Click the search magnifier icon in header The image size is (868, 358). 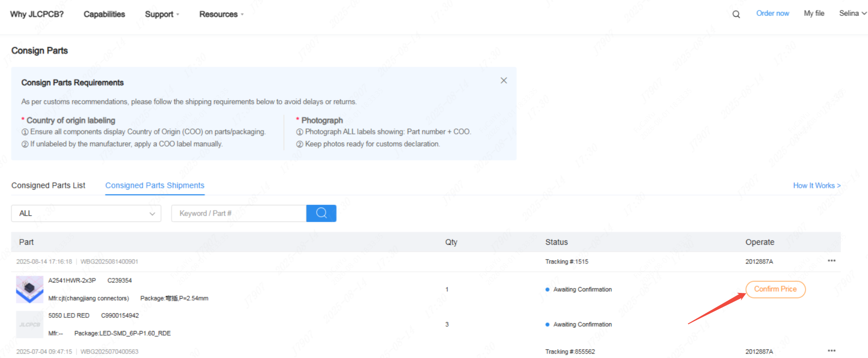pyautogui.click(x=736, y=14)
